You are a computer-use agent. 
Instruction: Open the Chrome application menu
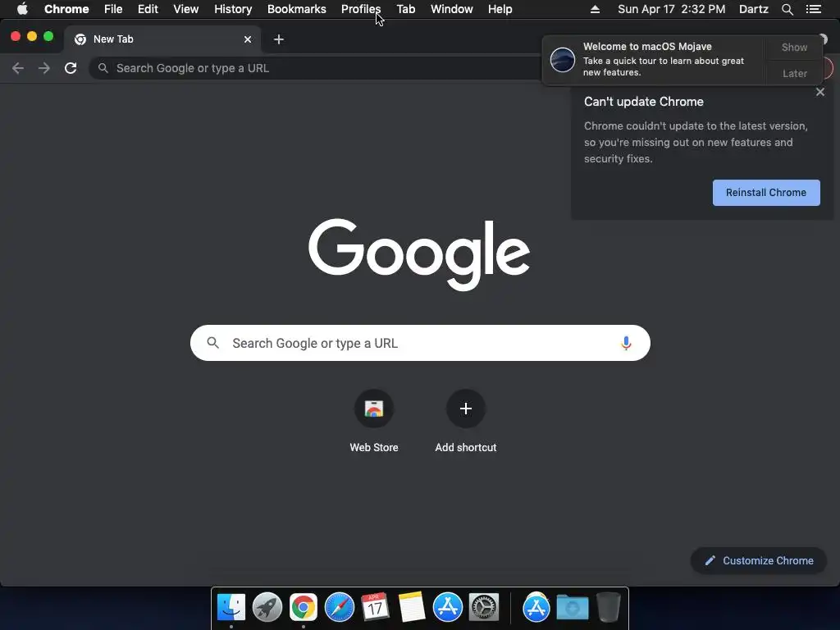click(66, 9)
